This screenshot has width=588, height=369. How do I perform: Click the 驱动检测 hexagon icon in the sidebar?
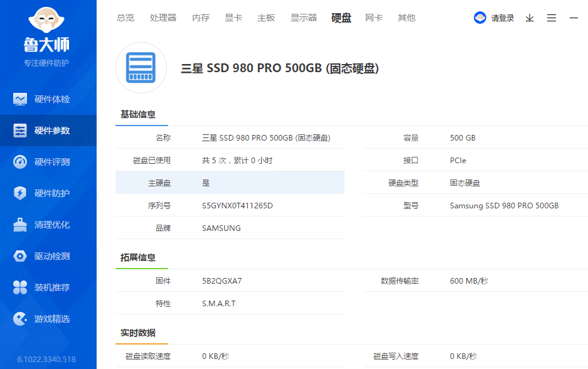tap(20, 256)
